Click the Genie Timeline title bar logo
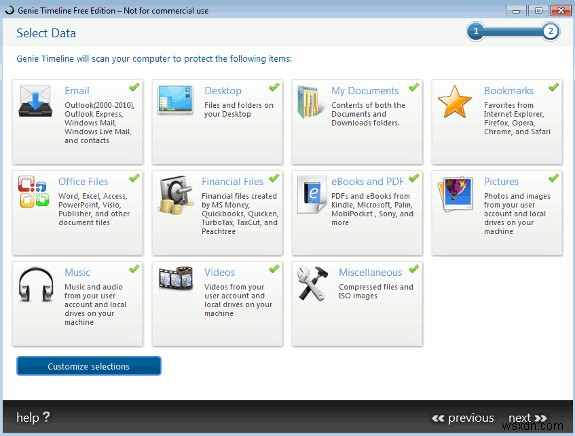 (9, 10)
